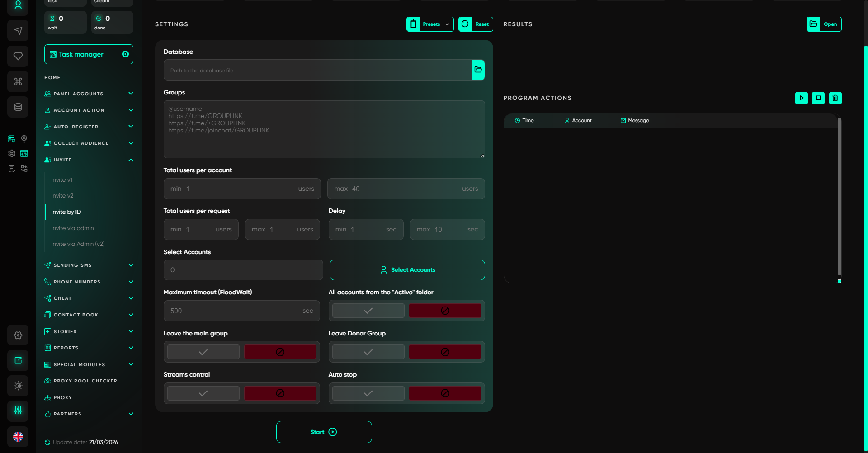Open the Invite v2 menu item

(62, 196)
